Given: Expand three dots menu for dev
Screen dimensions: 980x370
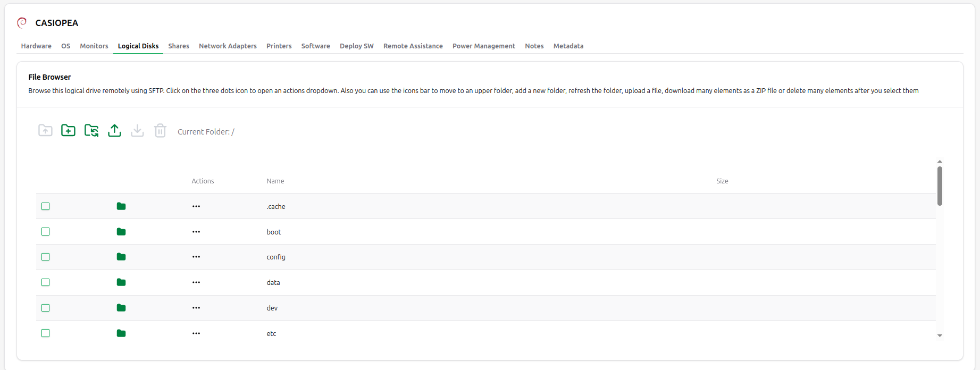Looking at the screenshot, I should tap(196, 308).
